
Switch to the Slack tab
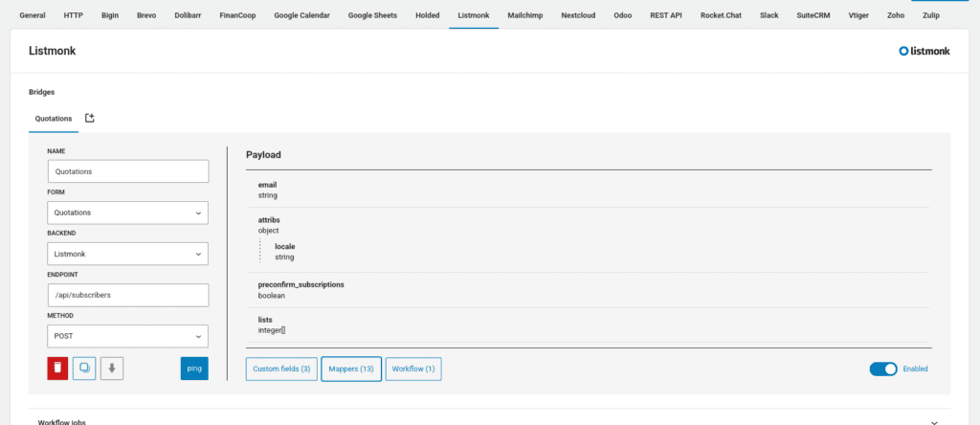click(x=768, y=15)
